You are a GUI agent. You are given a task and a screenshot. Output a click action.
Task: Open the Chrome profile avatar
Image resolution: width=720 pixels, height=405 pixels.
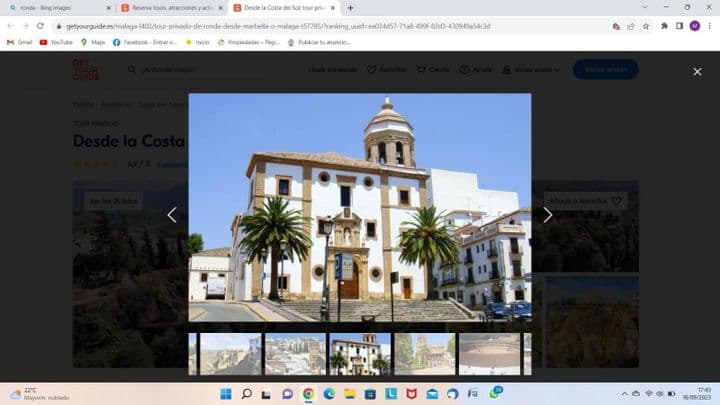point(695,26)
